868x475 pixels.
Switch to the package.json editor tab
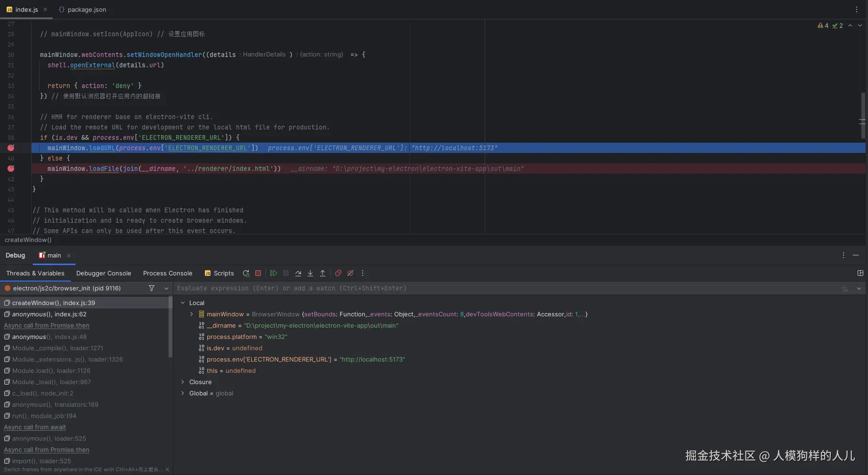pos(82,9)
